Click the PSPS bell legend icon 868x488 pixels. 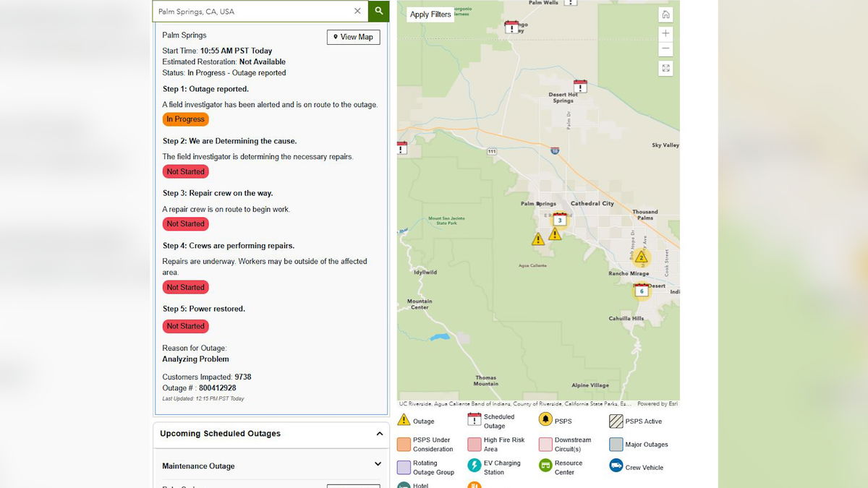coord(545,420)
